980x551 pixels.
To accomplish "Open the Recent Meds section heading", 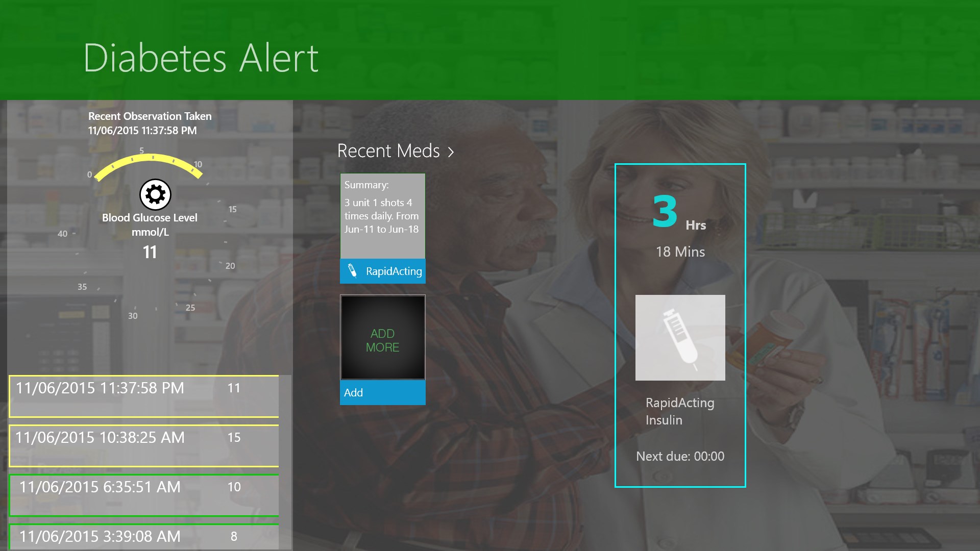I will pos(388,151).
